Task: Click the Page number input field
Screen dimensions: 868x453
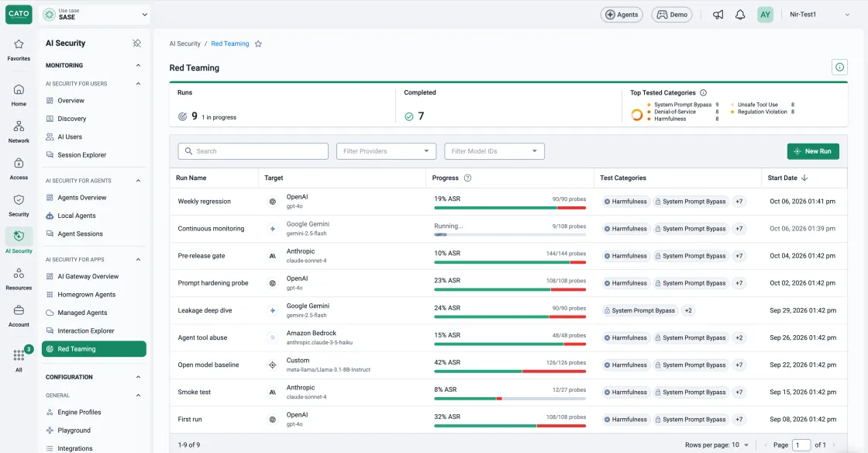Action: [x=801, y=445]
